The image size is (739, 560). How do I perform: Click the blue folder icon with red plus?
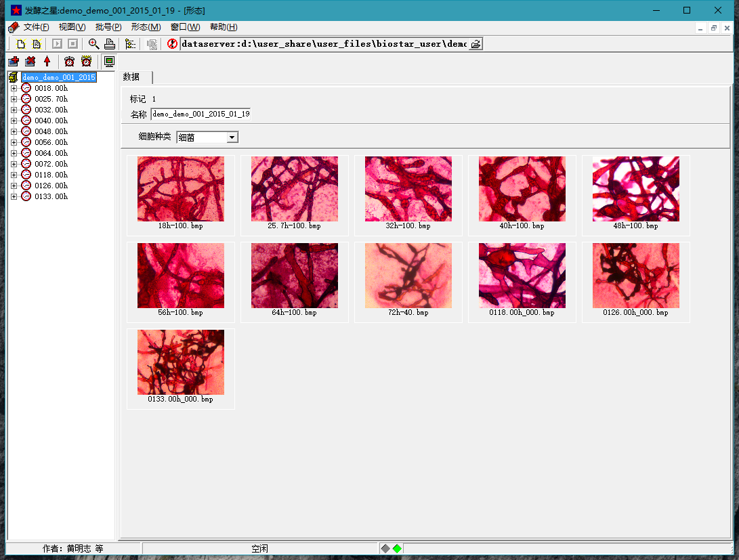13,62
